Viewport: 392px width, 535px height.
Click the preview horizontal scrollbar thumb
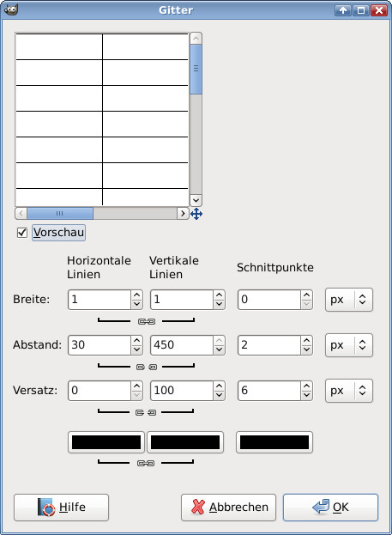[60, 214]
